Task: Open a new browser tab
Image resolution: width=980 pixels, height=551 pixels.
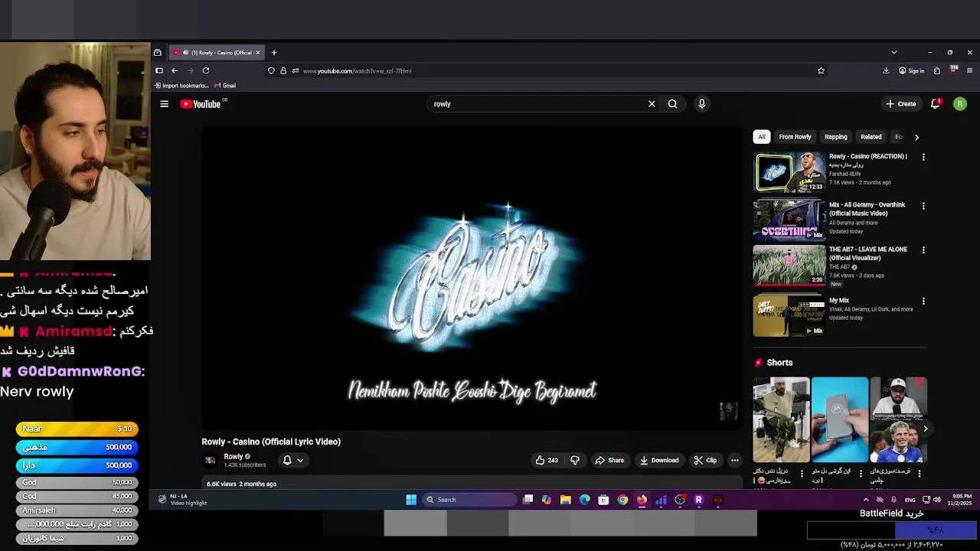Action: [274, 53]
